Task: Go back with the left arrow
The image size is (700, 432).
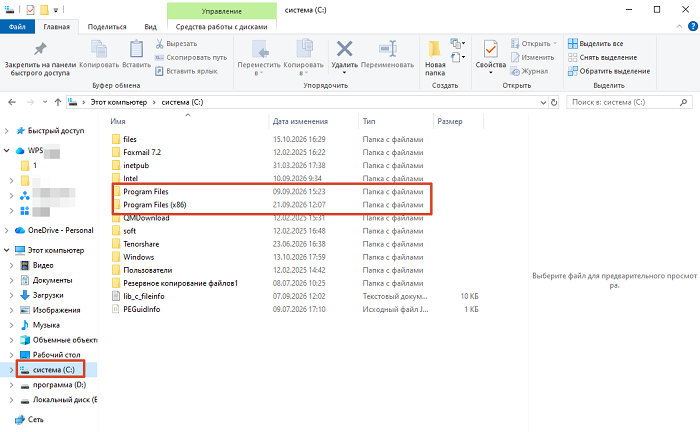Action: tap(12, 102)
